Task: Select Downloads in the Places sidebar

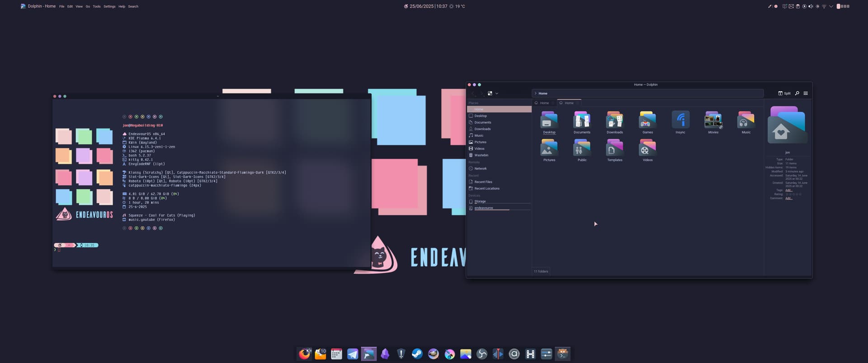Action: click(482, 129)
